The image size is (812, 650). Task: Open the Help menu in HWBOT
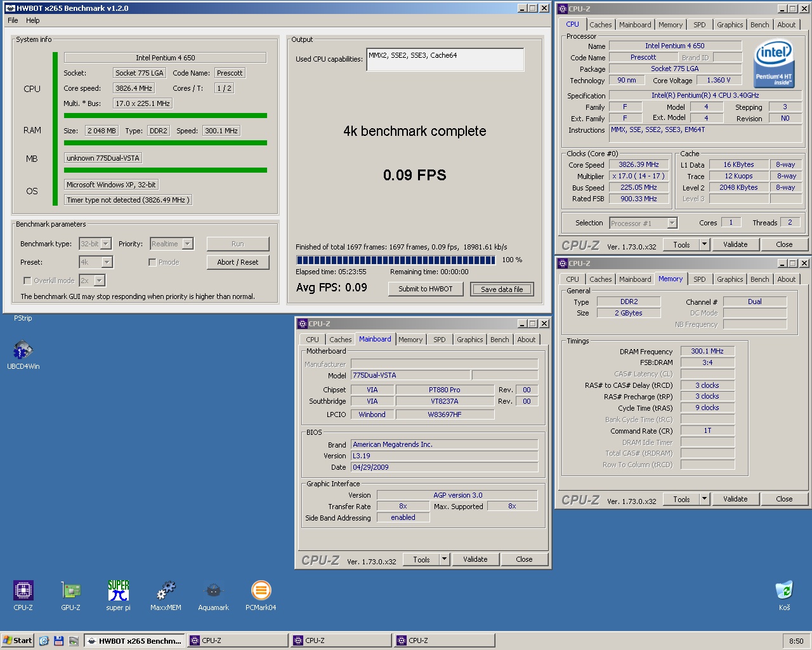point(33,20)
